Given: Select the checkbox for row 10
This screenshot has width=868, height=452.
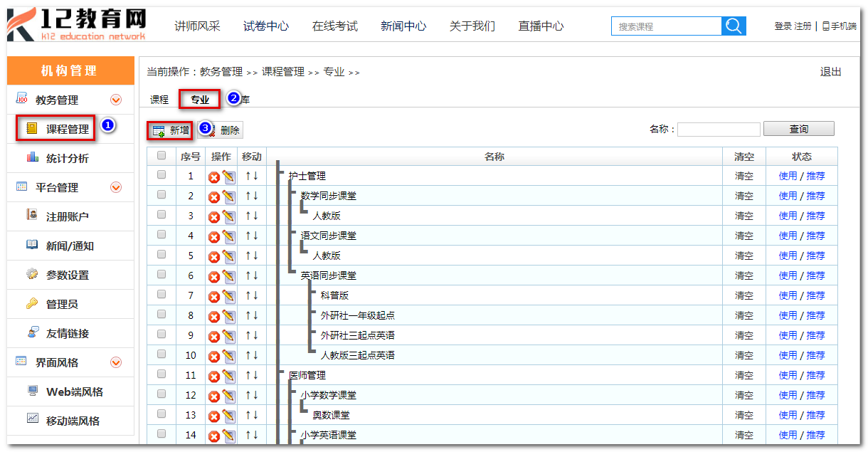Looking at the screenshot, I should pyautogui.click(x=162, y=354).
